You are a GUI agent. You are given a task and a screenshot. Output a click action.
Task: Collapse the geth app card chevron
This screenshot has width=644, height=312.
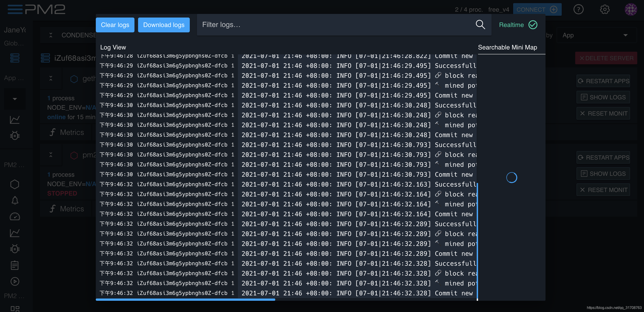point(51,78)
